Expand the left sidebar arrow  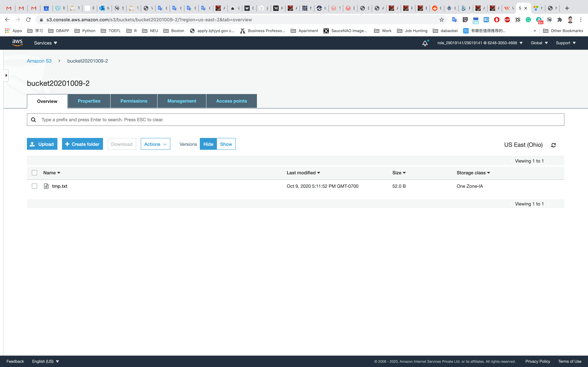click(x=6, y=75)
